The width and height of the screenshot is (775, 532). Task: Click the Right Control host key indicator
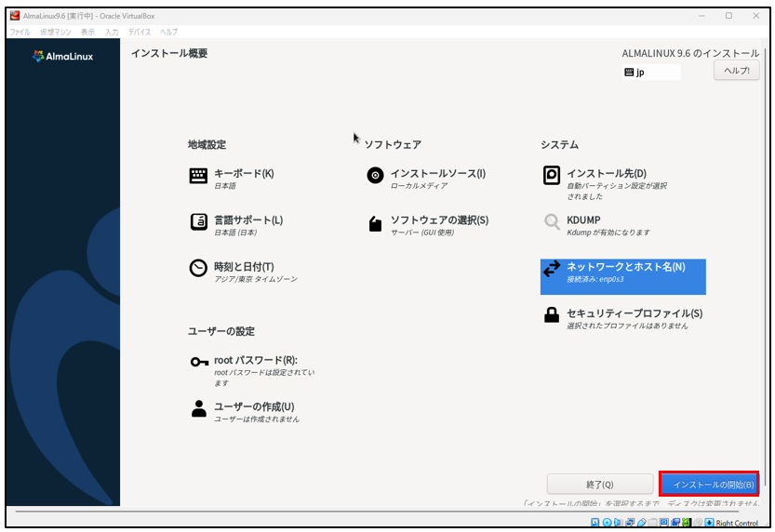[x=737, y=523]
